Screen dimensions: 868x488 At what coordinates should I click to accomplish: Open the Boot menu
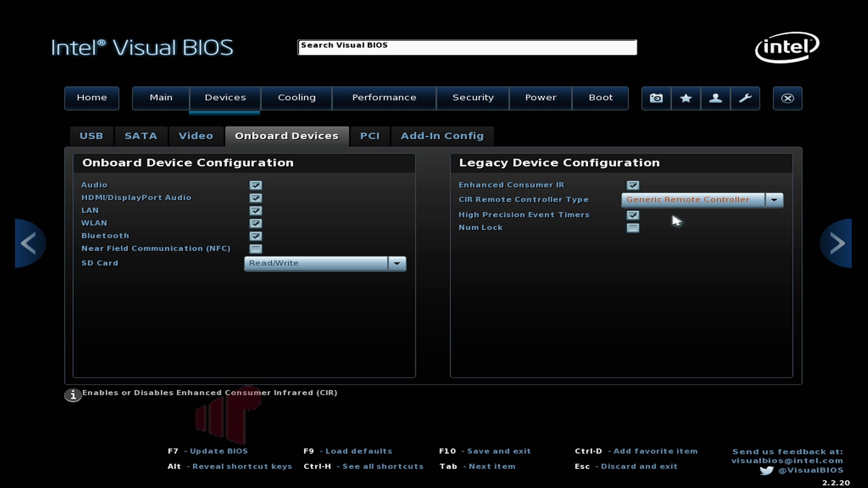point(601,98)
